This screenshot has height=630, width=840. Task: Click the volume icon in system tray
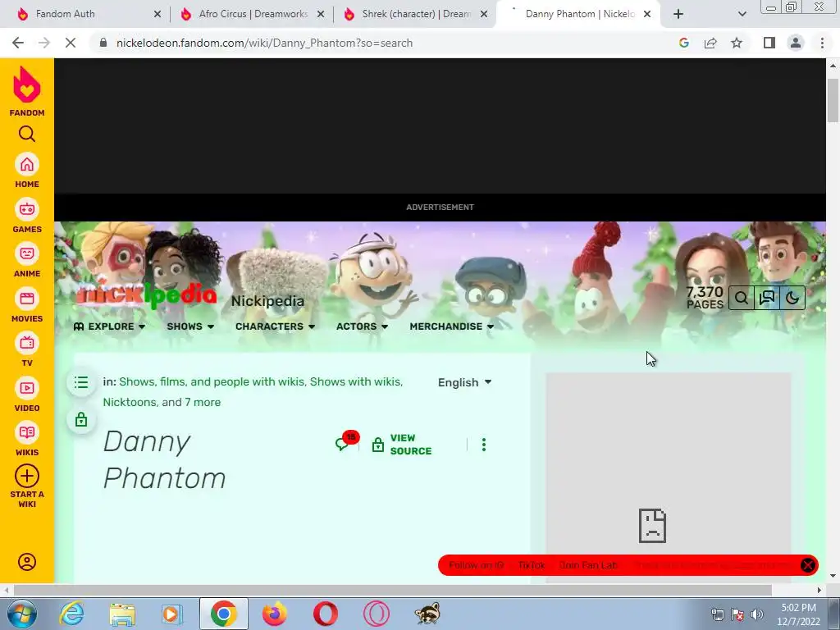pyautogui.click(x=756, y=614)
